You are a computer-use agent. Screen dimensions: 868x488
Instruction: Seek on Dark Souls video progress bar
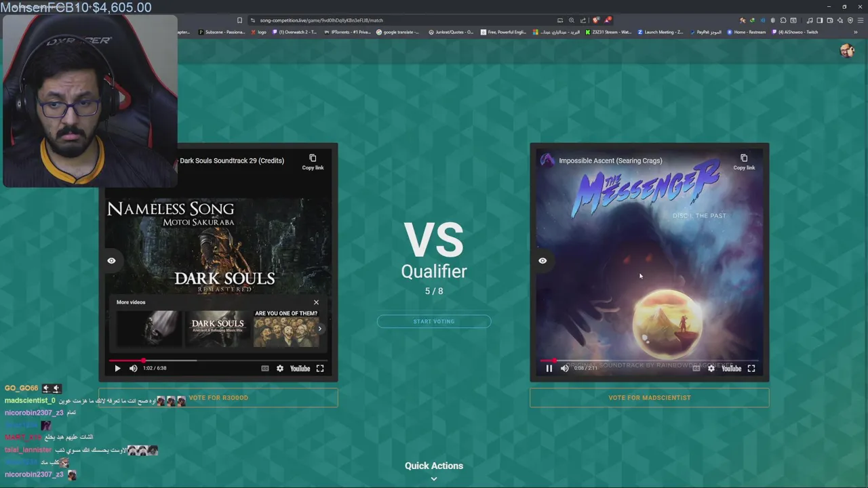[218, 361]
